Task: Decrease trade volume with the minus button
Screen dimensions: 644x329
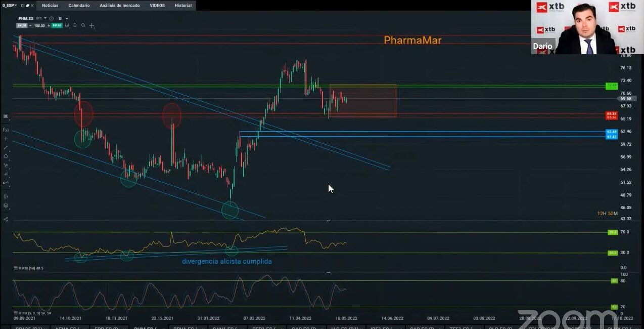Action: point(31,25)
